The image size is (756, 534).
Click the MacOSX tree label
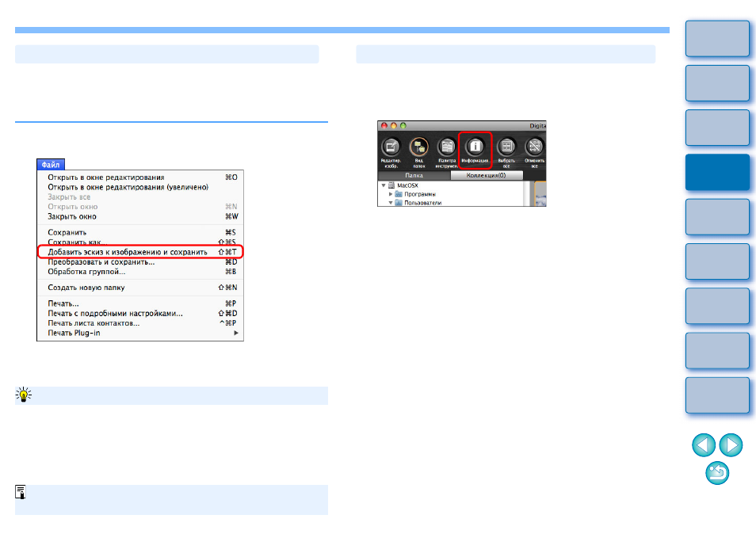point(407,185)
